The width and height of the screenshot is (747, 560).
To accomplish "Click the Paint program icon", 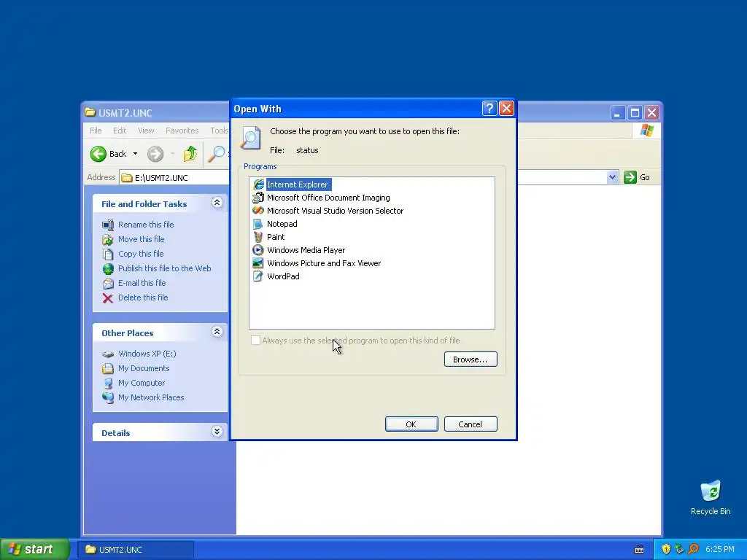I will point(258,237).
